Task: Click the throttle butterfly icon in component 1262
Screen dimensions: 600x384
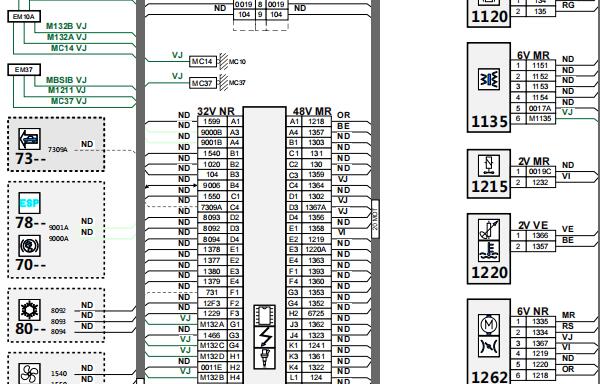Action: point(489,347)
